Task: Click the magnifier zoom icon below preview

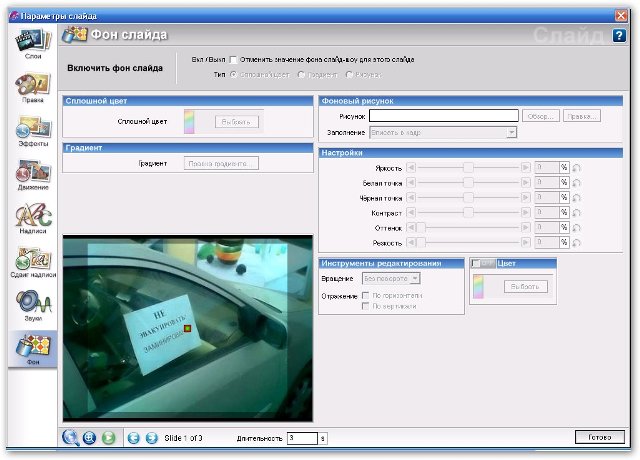Action: point(71,437)
